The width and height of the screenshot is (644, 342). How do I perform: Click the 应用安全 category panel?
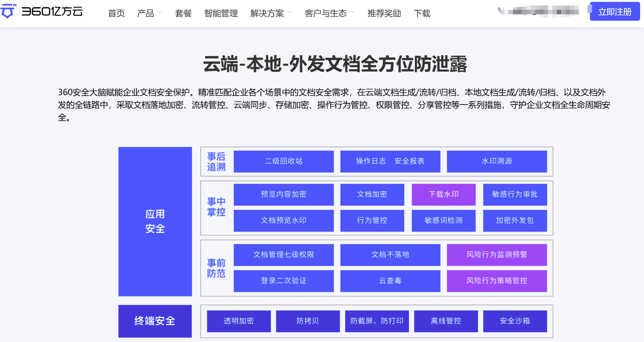[x=155, y=222]
